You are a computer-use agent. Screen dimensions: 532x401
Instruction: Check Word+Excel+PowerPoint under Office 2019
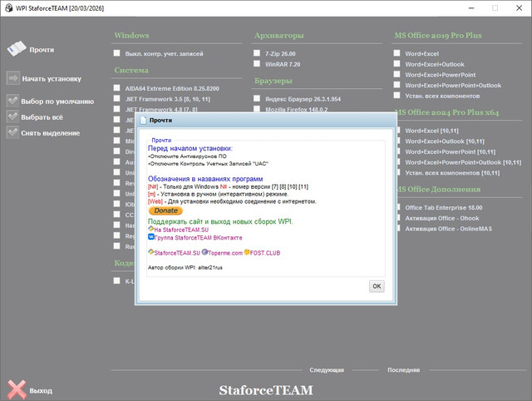397,74
